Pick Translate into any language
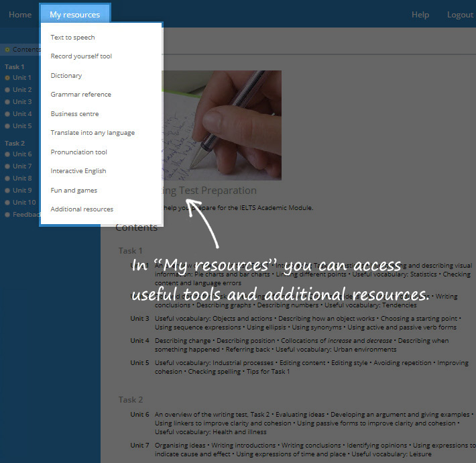Image resolution: width=476 pixels, height=463 pixels. [x=93, y=133]
